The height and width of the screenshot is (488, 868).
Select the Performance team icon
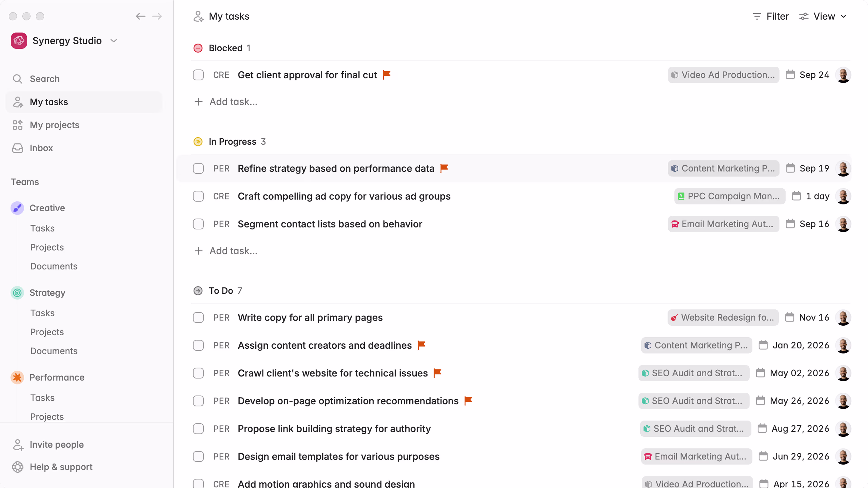click(17, 378)
